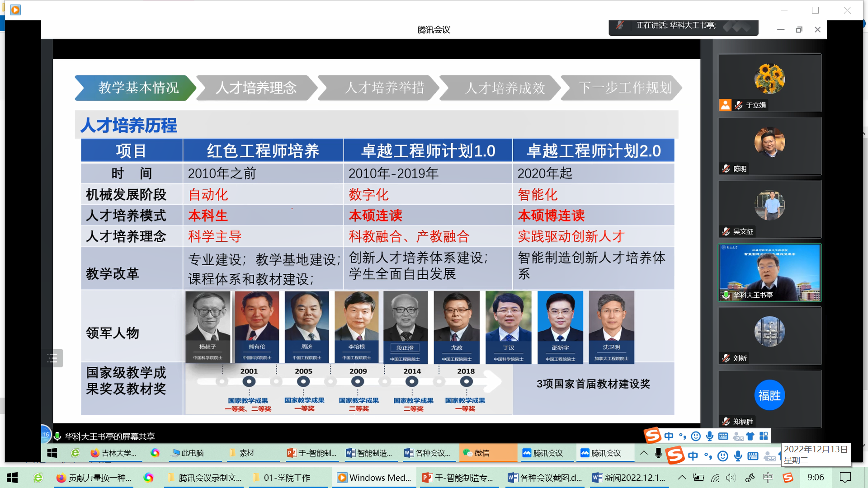Select the 人才培养理念 slide tab
868x488 pixels.
(x=256, y=88)
